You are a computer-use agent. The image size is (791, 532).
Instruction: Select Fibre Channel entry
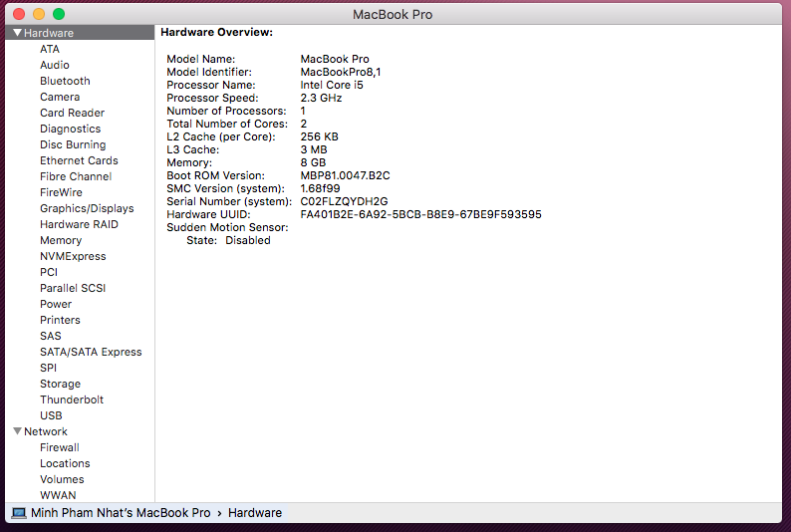tap(76, 176)
